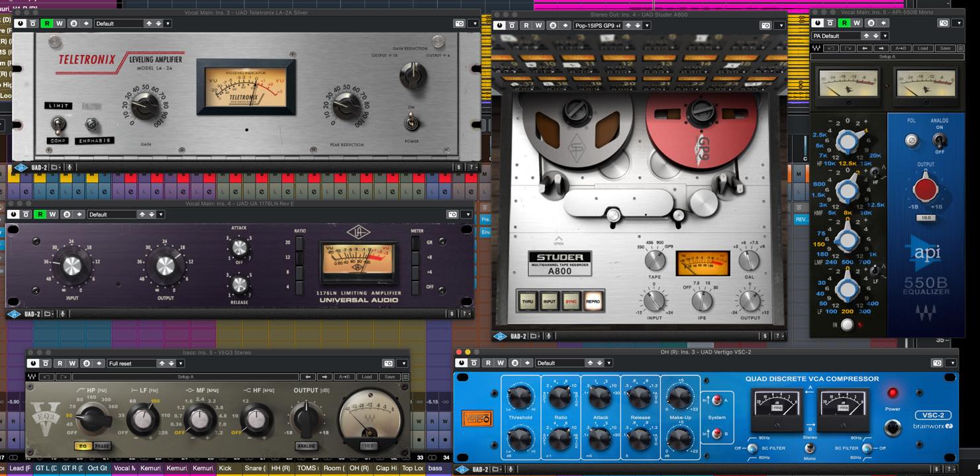Image resolution: width=980 pixels, height=476 pixels.
Task: Click the Setup A field in VEQ3
Action: 185,377
